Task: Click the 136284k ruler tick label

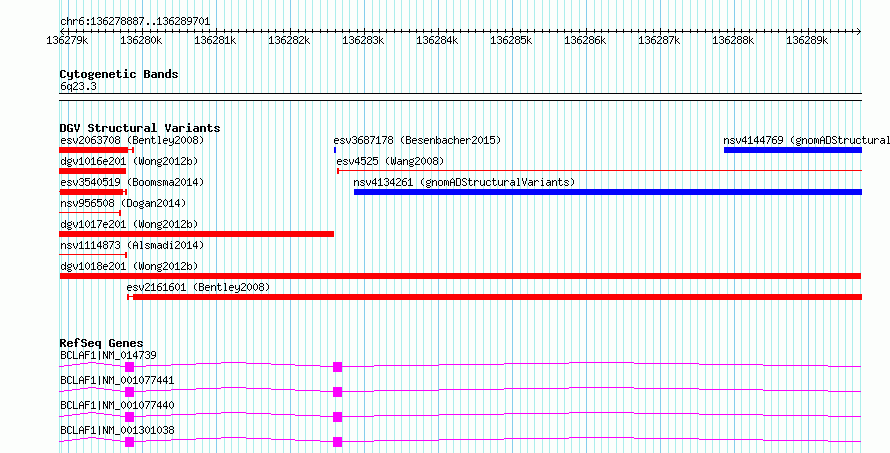Action: (437, 40)
